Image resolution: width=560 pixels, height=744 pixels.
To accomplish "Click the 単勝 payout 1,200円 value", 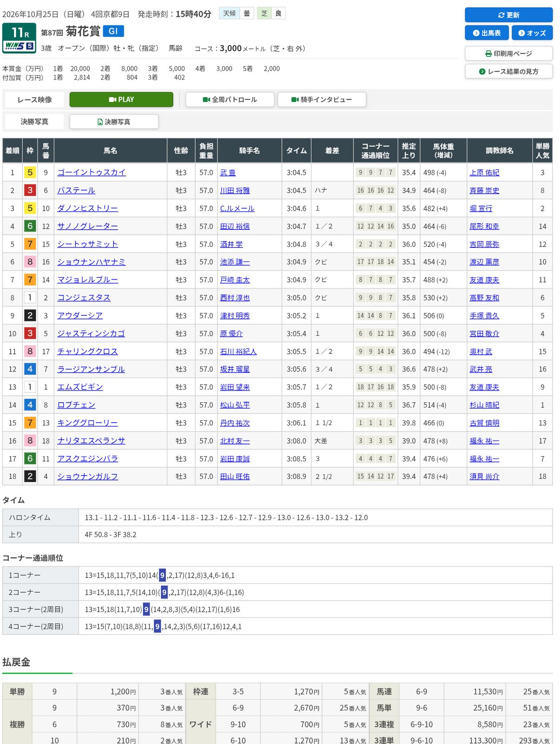I will click(x=123, y=692).
